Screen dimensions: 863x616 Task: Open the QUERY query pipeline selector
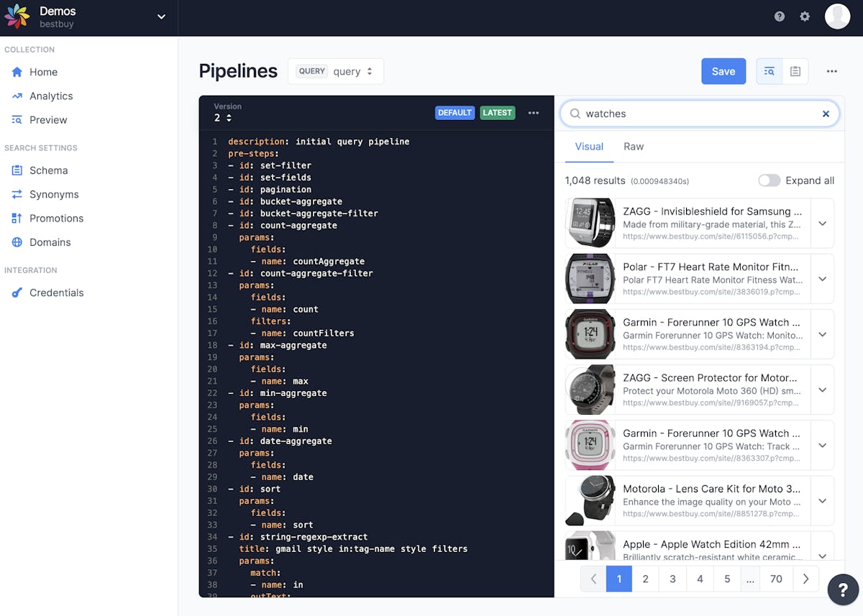pyautogui.click(x=336, y=71)
